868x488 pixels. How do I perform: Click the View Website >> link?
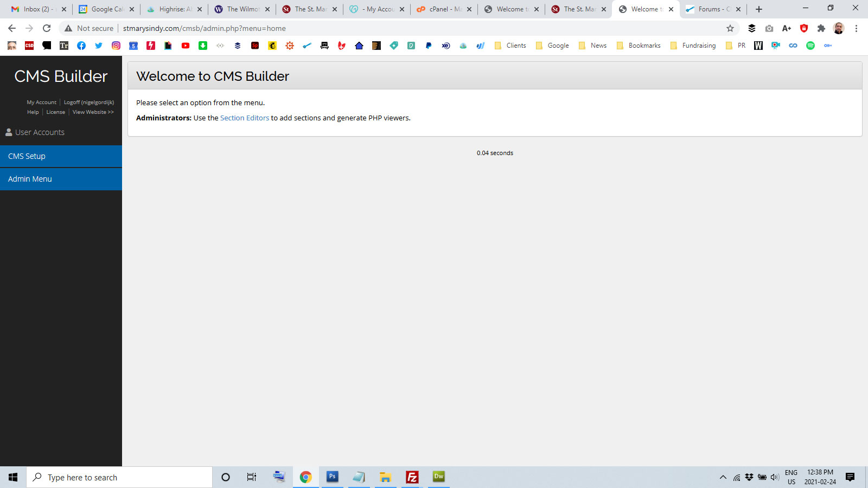[x=93, y=112]
